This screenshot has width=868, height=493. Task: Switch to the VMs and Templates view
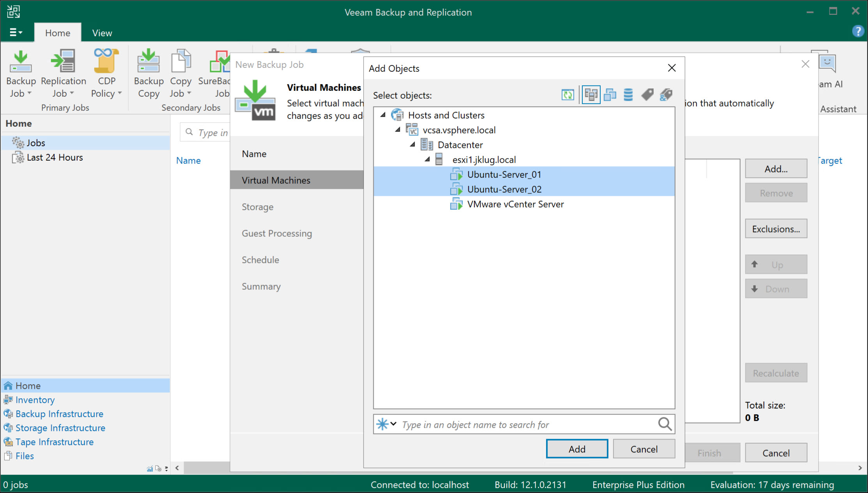click(x=610, y=94)
